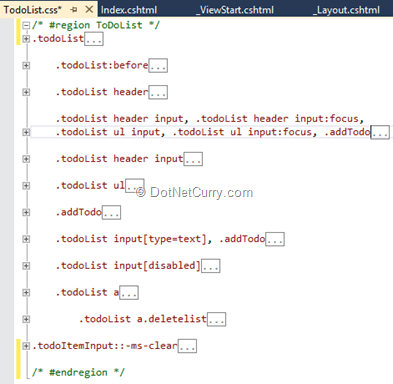Open the _ViewStart.cshtml tab
Image resolution: width=393 pixels, height=384 pixels.
235,10
